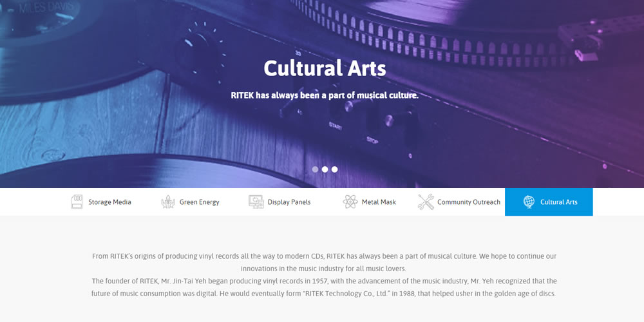Image resolution: width=644 pixels, height=322 pixels.
Task: Jump to the third carousel slide dot
Action: (x=335, y=169)
